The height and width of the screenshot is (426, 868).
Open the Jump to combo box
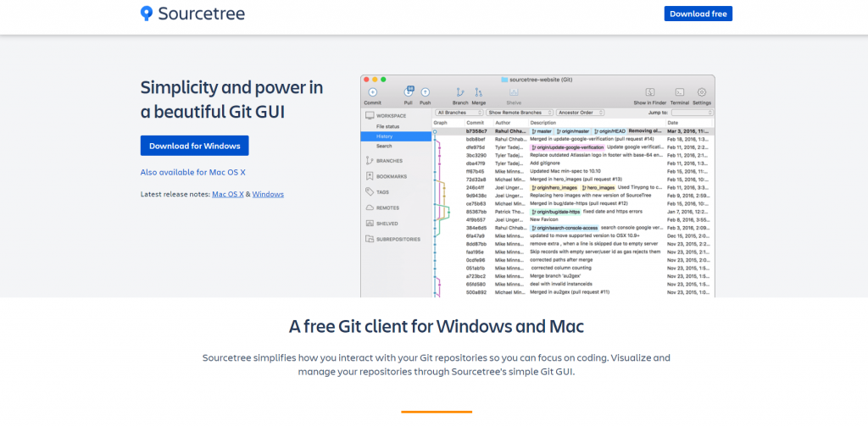[692, 113]
